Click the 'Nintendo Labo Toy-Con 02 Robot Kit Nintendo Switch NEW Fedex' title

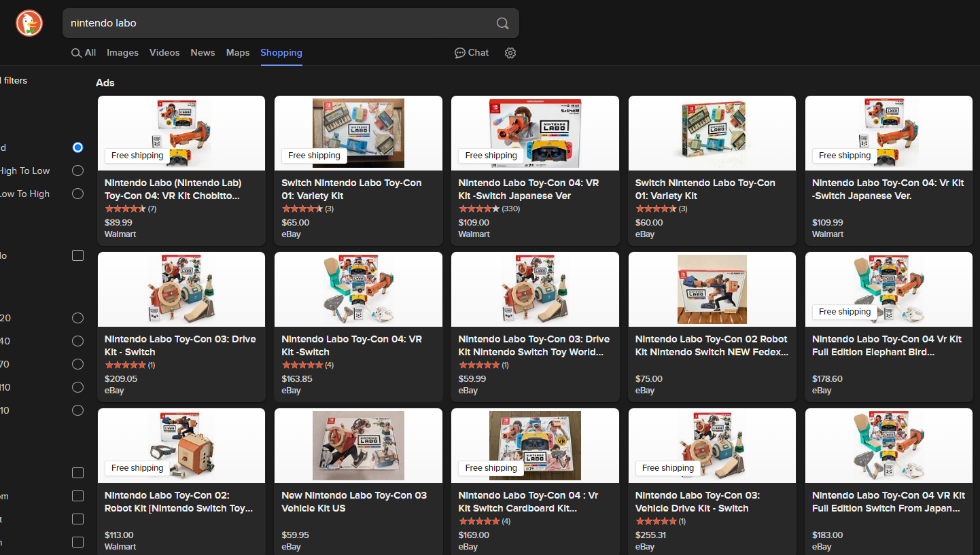pyautogui.click(x=712, y=346)
